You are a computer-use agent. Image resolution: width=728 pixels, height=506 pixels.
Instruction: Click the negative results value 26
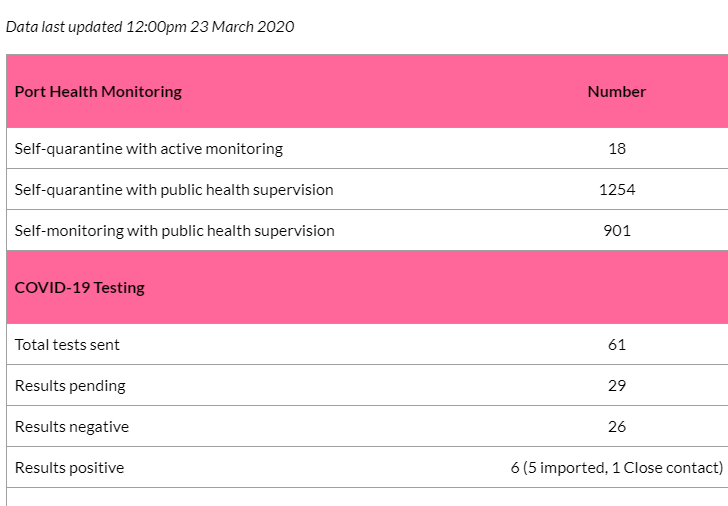click(617, 427)
